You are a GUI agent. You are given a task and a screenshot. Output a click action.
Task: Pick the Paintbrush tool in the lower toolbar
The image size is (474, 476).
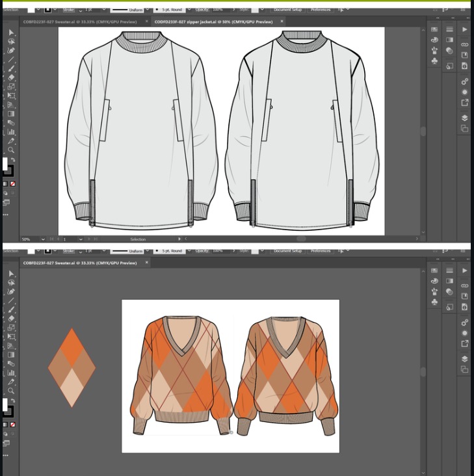[11, 310]
